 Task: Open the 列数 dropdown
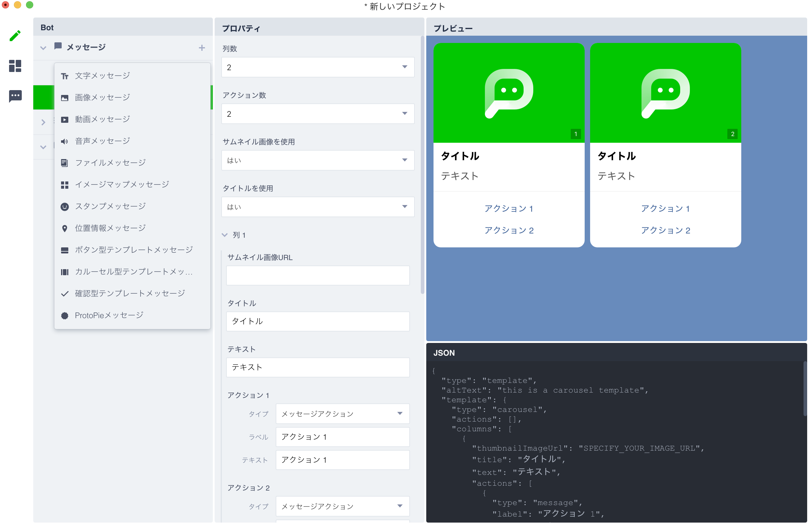(318, 67)
